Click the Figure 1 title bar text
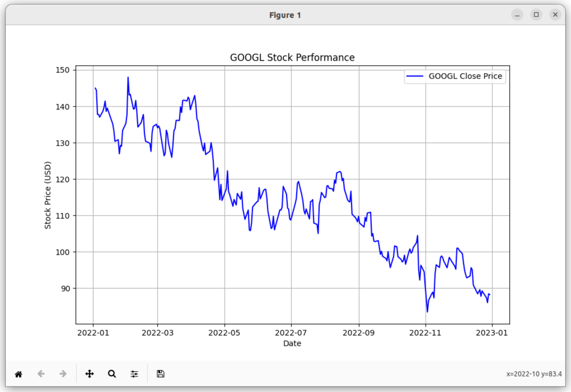Screen dimensions: 571x392 tap(285, 15)
